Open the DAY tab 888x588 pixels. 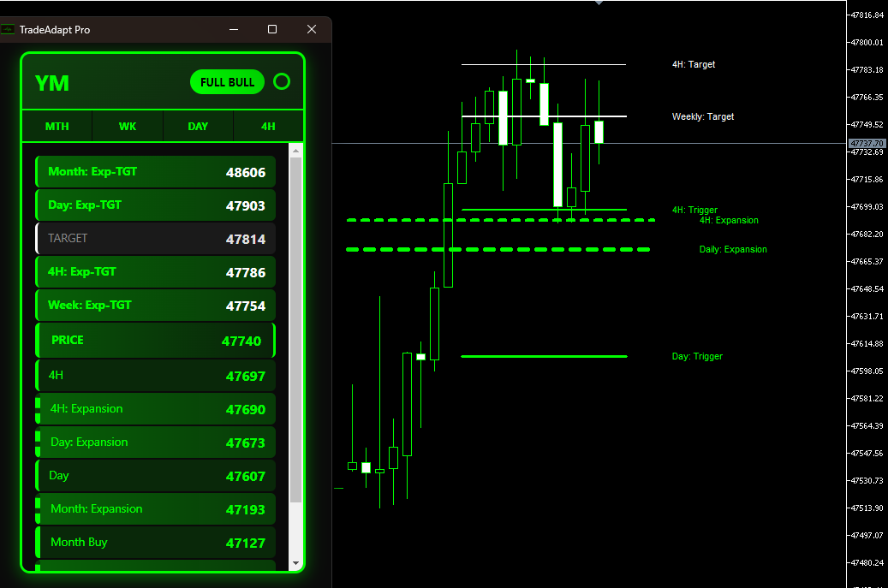198,126
